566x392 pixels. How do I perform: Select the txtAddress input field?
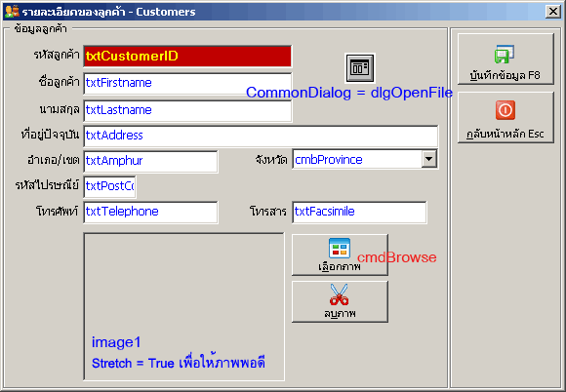(261, 136)
